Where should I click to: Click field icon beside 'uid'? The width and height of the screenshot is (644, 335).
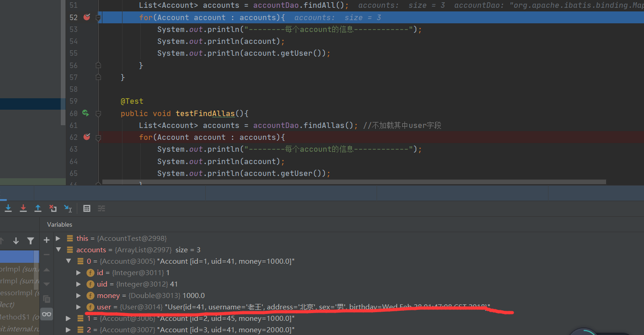[x=90, y=284]
